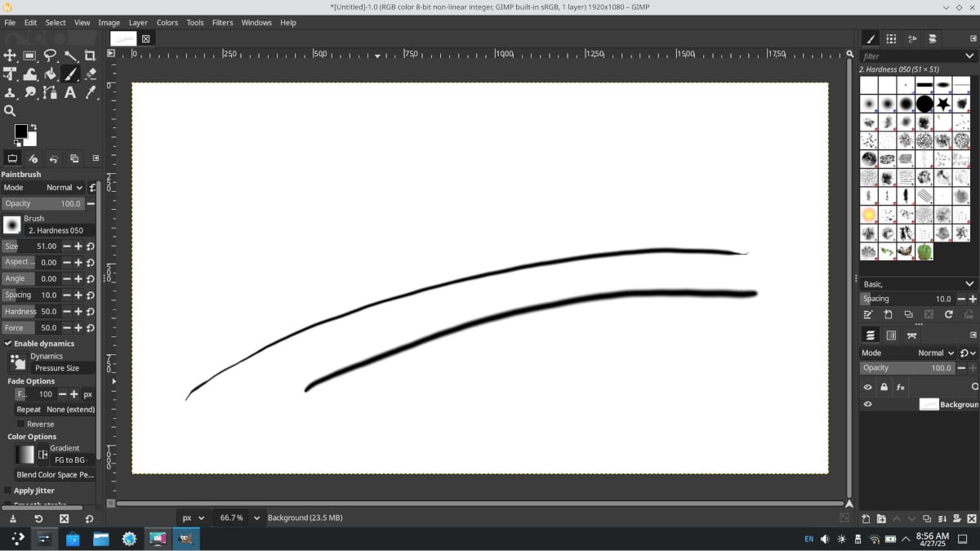Open the Filters menu

222,23
